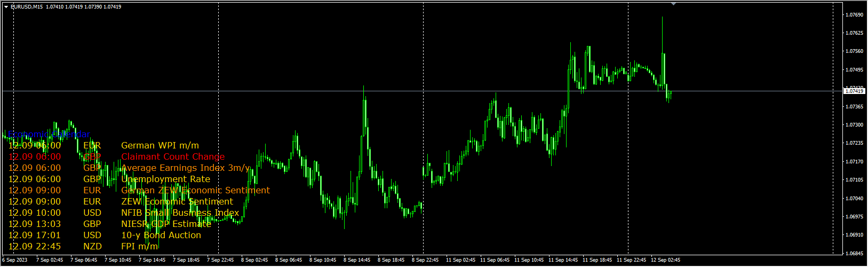Click the 8 Sep 02:45 time axis label
Screen dimensions: 868x267
pos(254,260)
